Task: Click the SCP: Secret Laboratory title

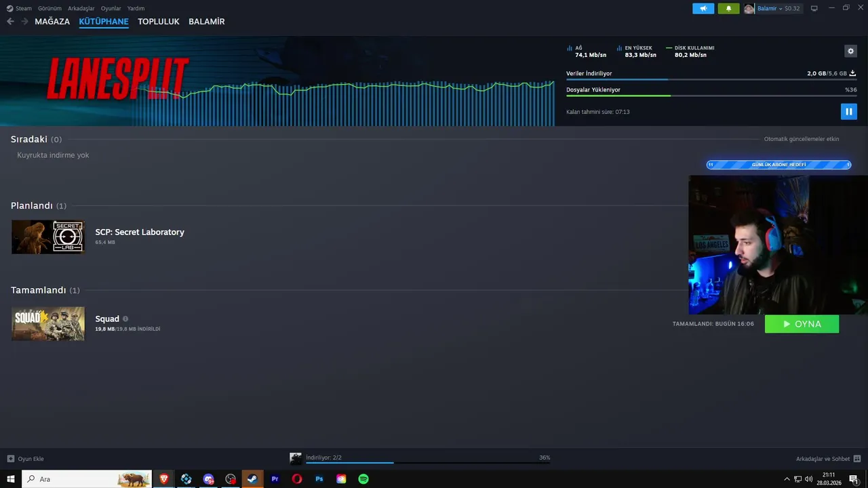Action: coord(140,232)
